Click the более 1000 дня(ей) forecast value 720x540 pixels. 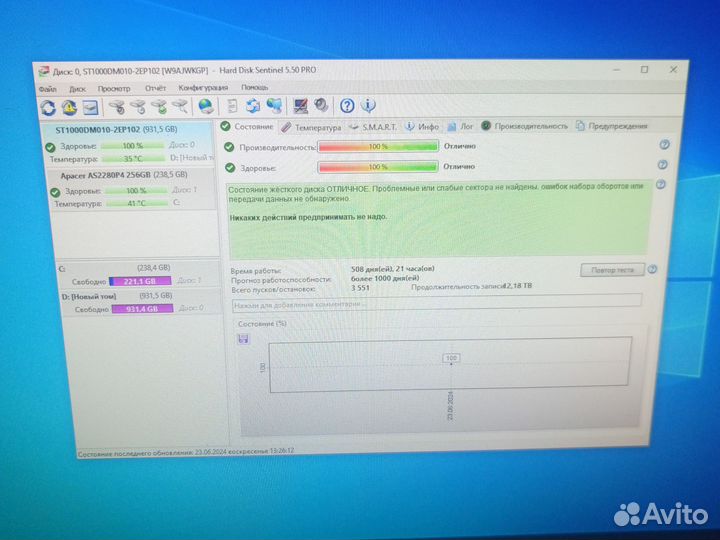(x=385, y=278)
